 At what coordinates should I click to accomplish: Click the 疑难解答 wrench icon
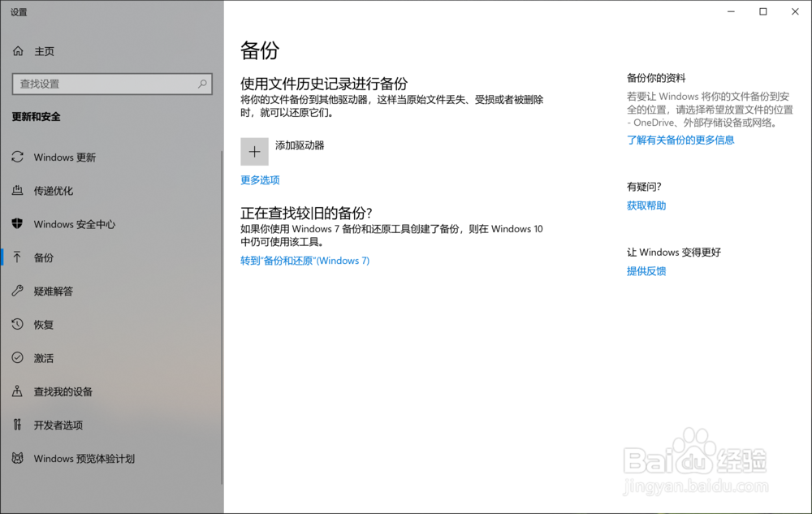tap(18, 291)
